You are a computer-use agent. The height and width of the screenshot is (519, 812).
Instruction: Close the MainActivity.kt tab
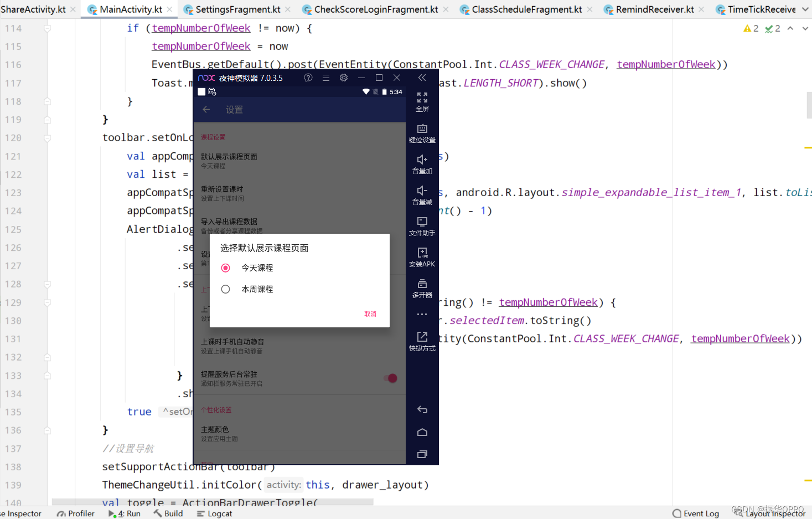coord(169,9)
